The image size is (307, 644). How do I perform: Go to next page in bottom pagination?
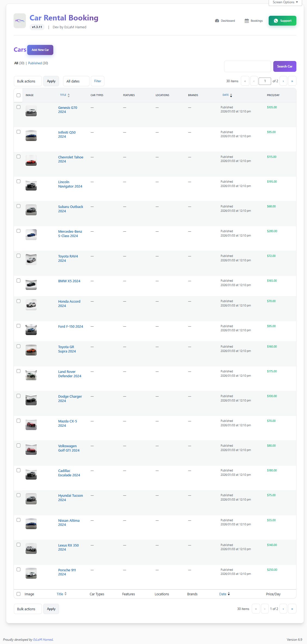pyautogui.click(x=283, y=609)
